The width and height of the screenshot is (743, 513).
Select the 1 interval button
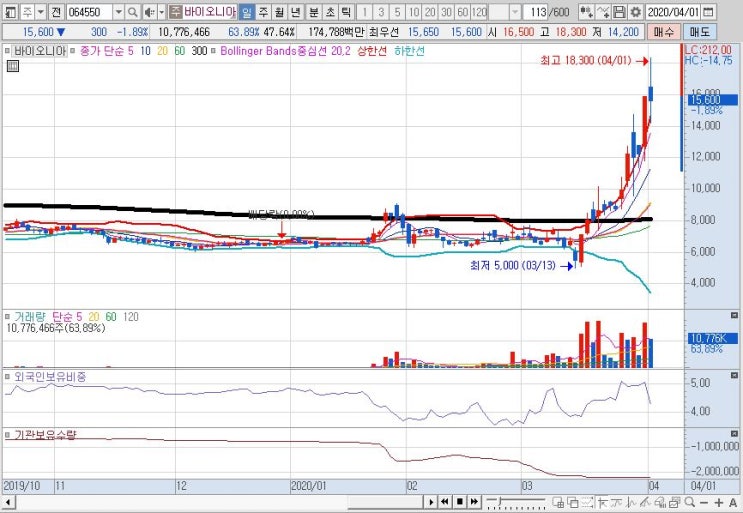click(364, 12)
